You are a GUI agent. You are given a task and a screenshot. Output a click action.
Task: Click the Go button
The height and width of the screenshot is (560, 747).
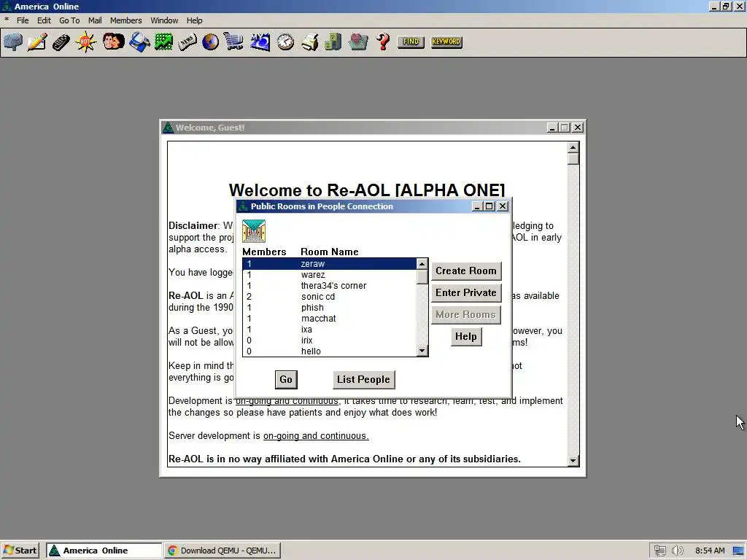tap(286, 379)
